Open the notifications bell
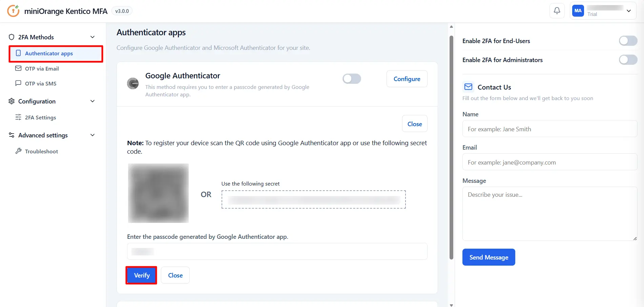Viewport: 644px width, 307px height. coord(557,11)
